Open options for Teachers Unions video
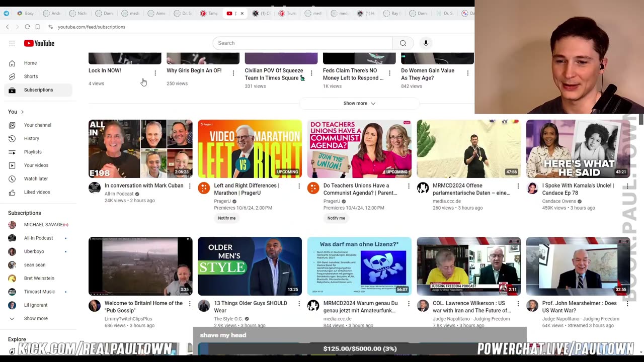 [409, 186]
